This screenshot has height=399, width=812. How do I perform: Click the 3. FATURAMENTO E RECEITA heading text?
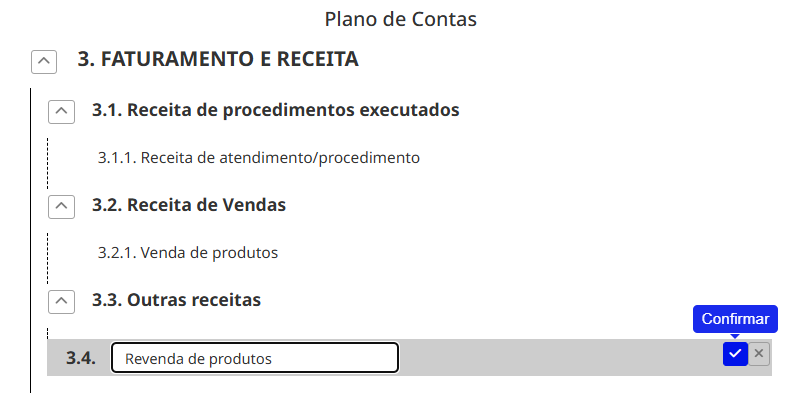pyautogui.click(x=218, y=59)
